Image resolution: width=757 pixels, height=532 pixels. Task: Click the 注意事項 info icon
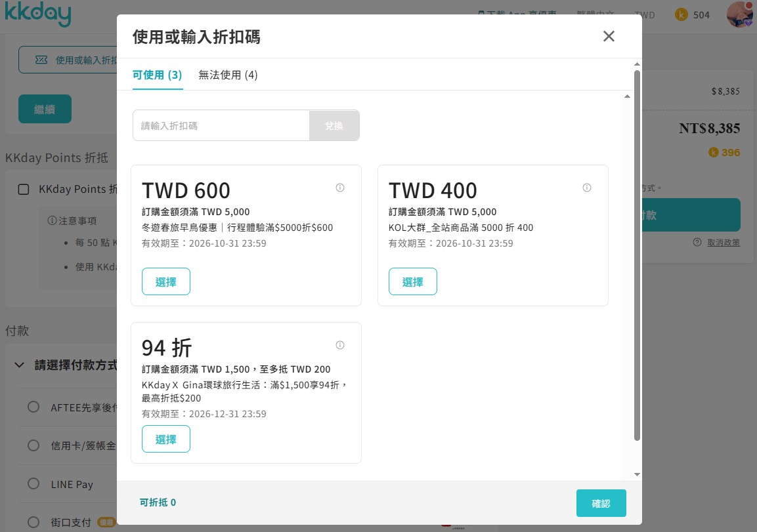point(52,220)
